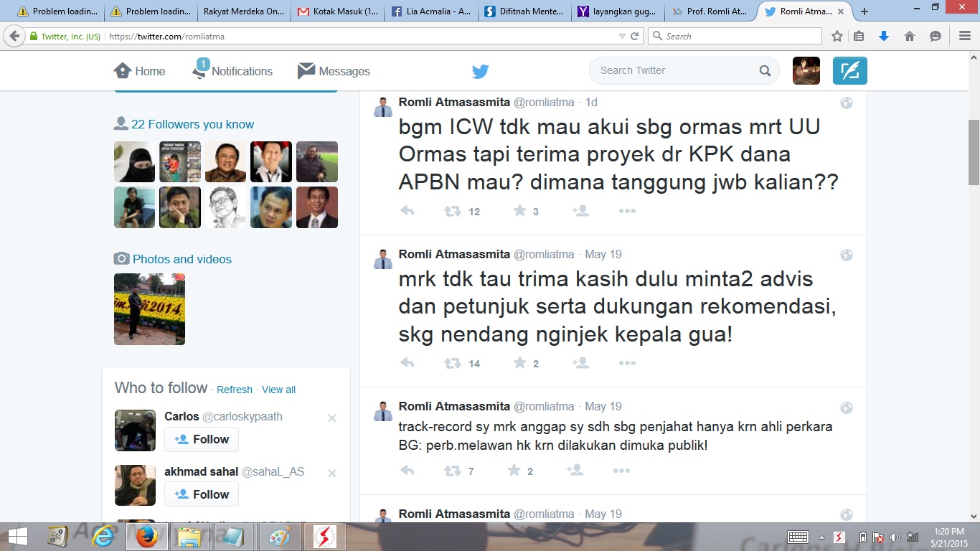Image resolution: width=980 pixels, height=551 pixels.
Task: Reply to the ICW ormas tweet
Action: (x=407, y=211)
